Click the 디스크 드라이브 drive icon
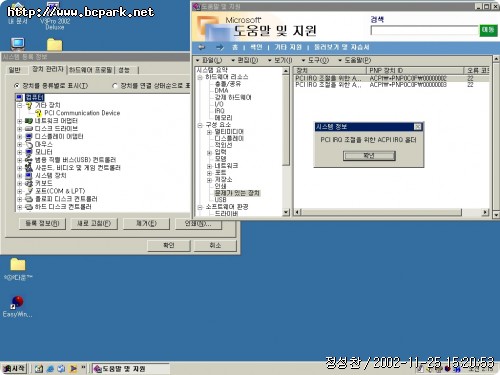The image size is (500, 375). click(x=29, y=129)
